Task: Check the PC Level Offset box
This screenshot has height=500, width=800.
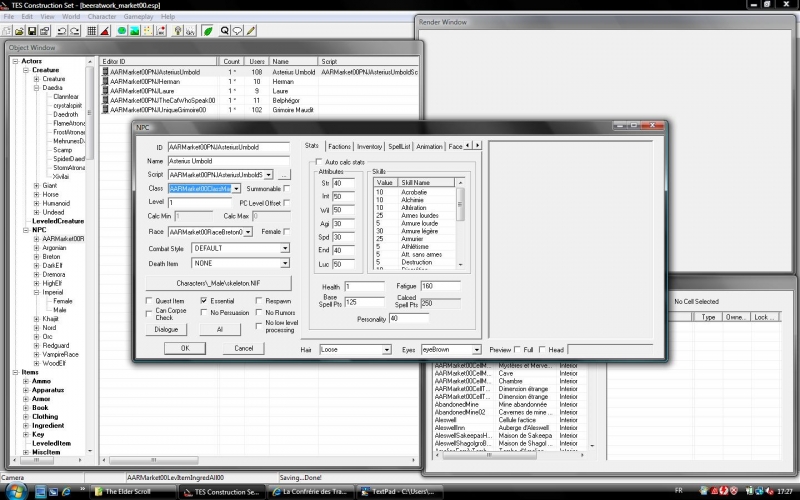Action: (287, 203)
